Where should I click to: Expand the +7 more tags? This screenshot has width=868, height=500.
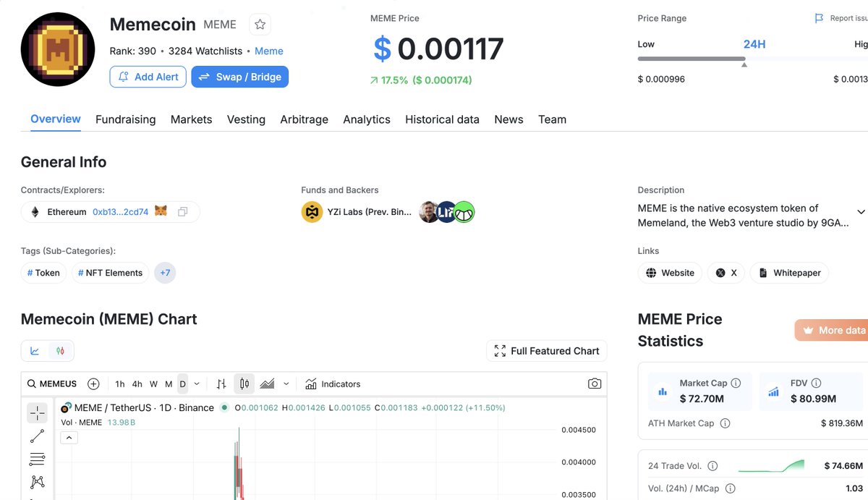[165, 273]
